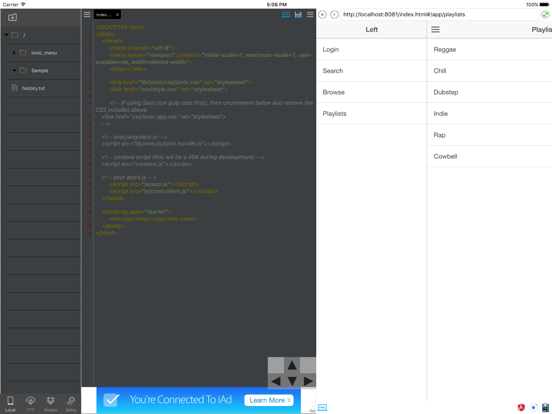Click the blue preview layout icon in editor toolbar
The image size is (552, 414).
tap(286, 14)
